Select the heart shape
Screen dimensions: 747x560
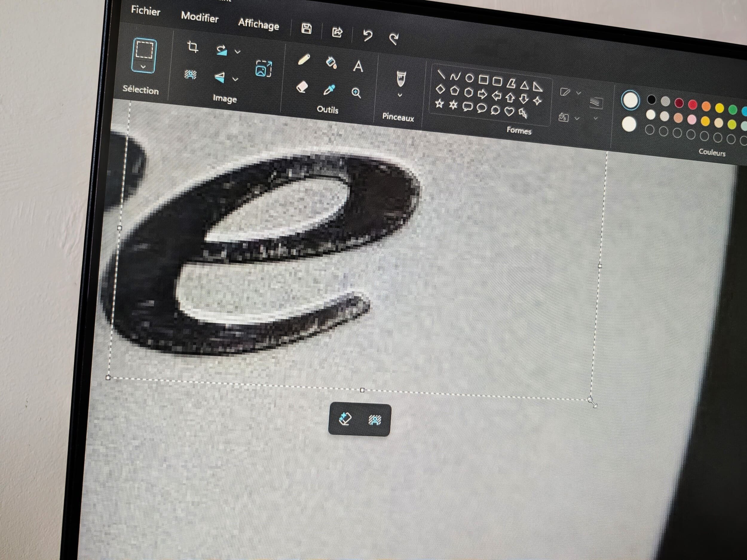(x=509, y=111)
